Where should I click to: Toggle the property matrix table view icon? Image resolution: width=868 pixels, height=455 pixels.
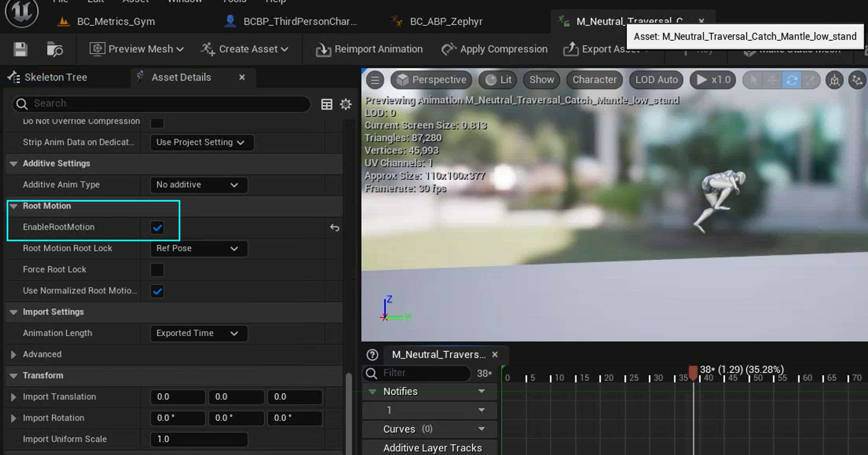(327, 104)
